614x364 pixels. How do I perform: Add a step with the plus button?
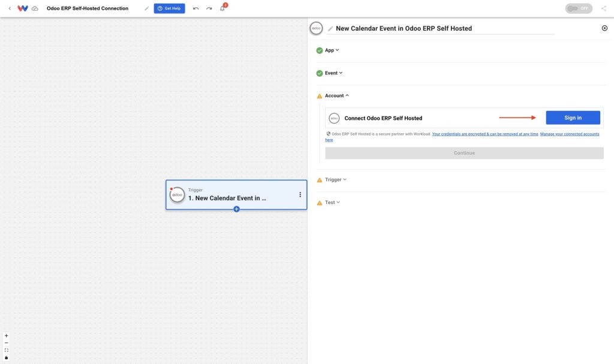[236, 209]
